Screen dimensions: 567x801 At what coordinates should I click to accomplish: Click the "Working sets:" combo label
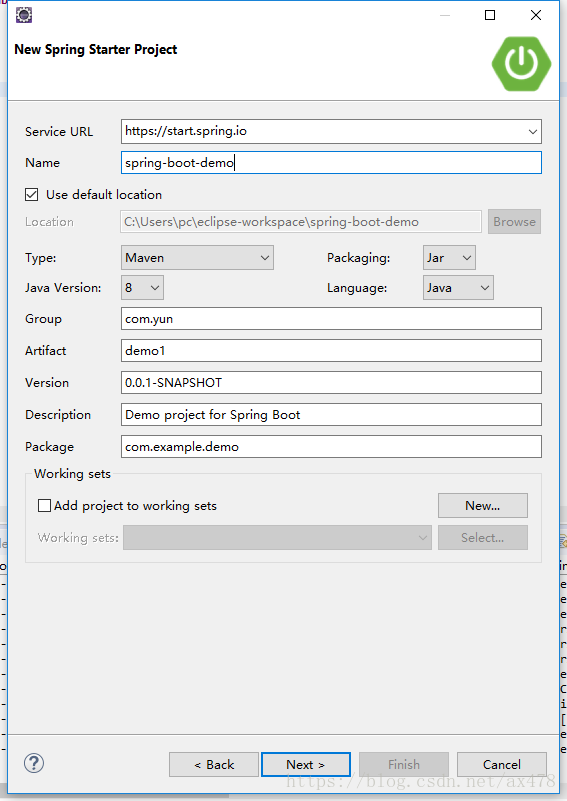pyautogui.click(x=78, y=537)
